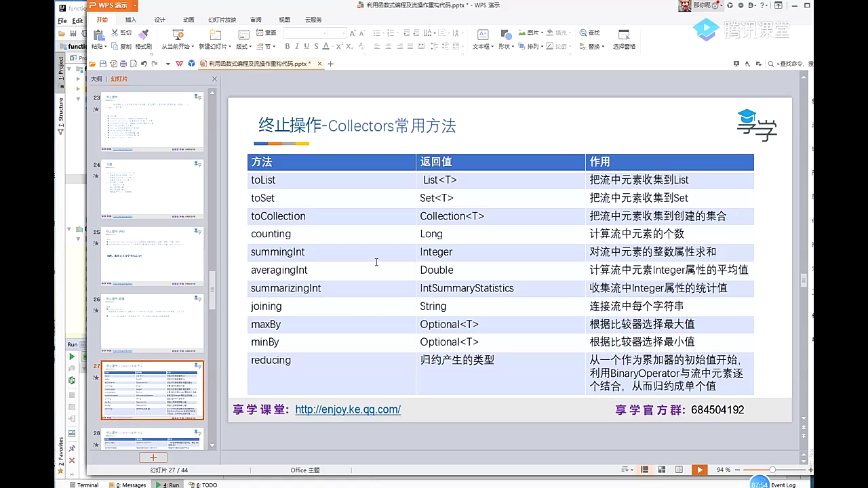
Task: Add new slide with plus button below thumbnails
Action: tap(153, 457)
